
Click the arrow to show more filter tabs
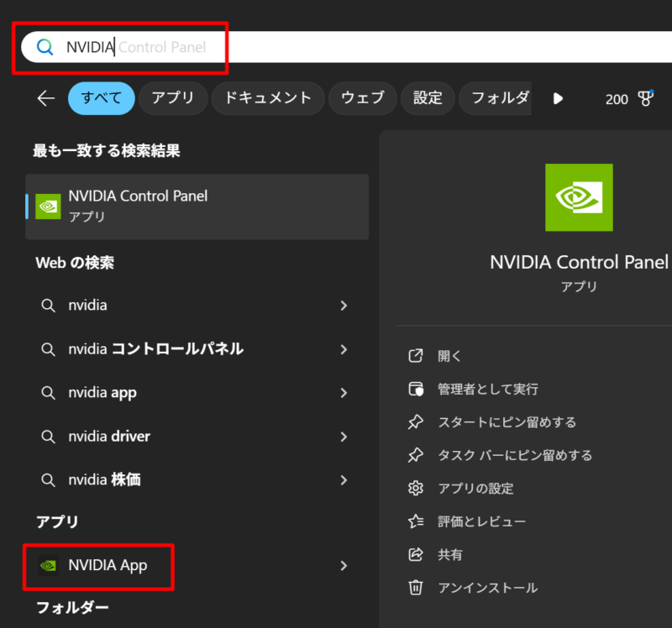(x=558, y=98)
